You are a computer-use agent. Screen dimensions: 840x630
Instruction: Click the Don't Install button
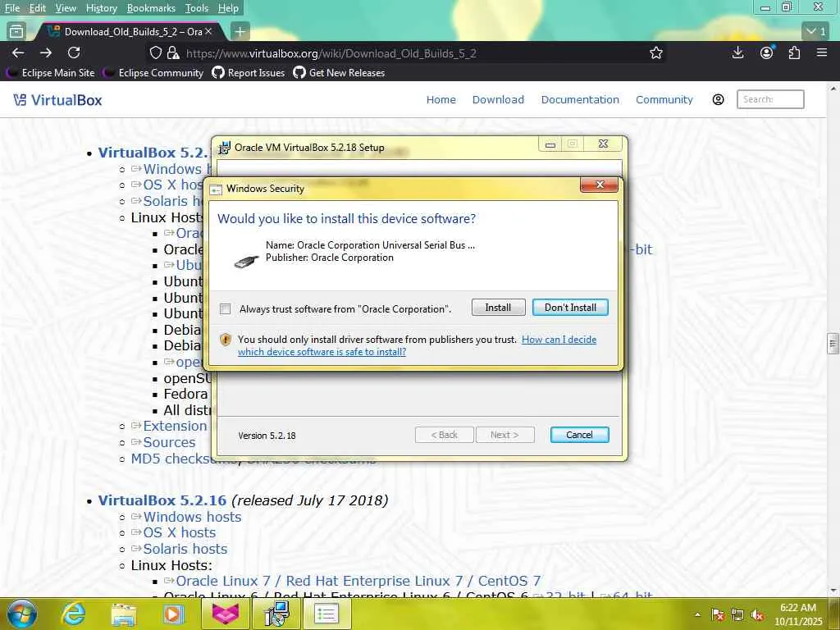click(570, 308)
